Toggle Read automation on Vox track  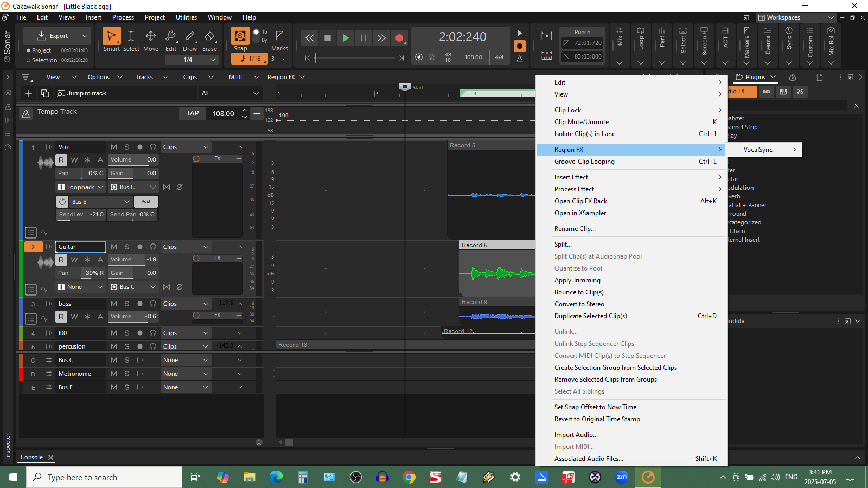coord(61,159)
